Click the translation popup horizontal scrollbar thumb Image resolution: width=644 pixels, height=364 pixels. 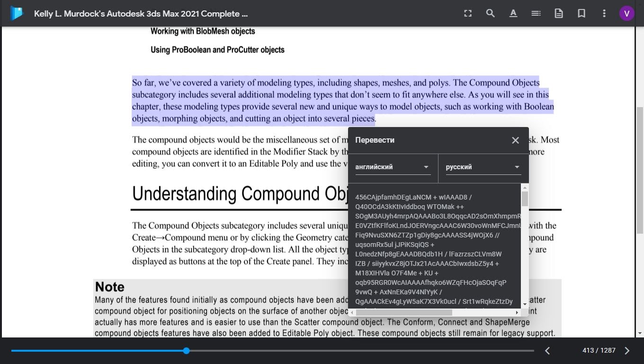(404, 312)
